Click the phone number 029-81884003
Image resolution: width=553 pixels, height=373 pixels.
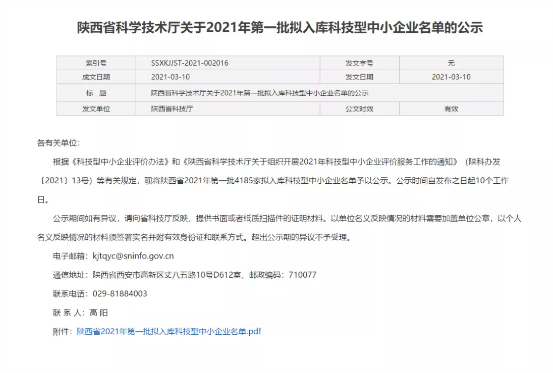(x=120, y=294)
